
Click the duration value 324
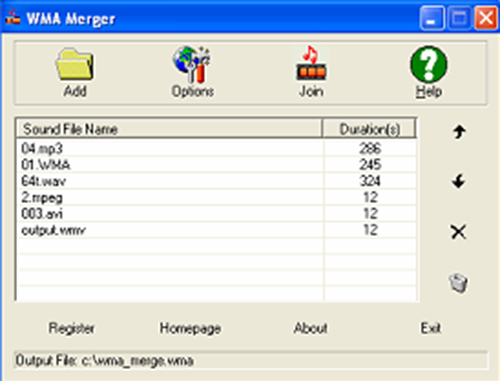(370, 181)
